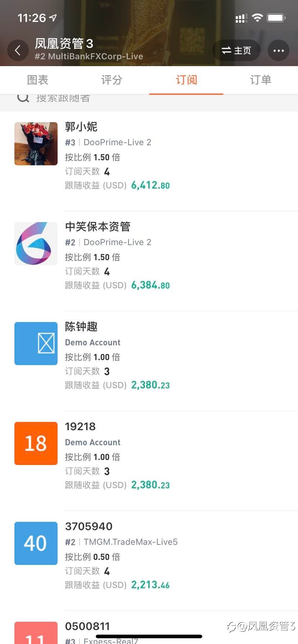
Task: Open 中笑保本资管 logo avatar
Action: tap(36, 244)
